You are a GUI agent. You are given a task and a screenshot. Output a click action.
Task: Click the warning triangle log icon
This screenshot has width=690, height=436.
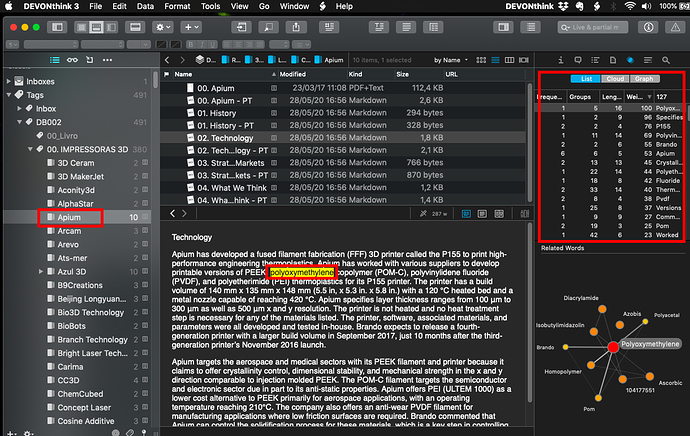click(x=675, y=27)
